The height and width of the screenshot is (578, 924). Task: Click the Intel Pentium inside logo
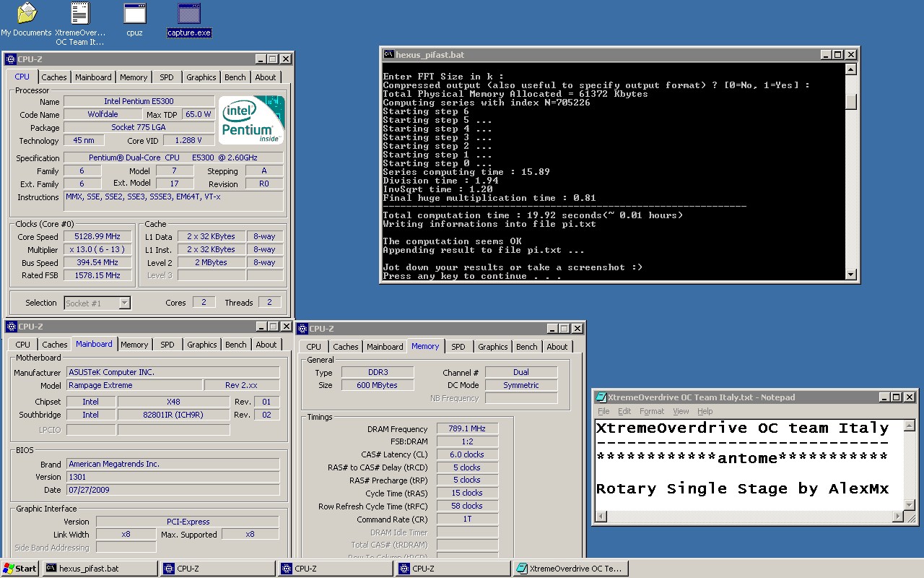click(x=252, y=120)
